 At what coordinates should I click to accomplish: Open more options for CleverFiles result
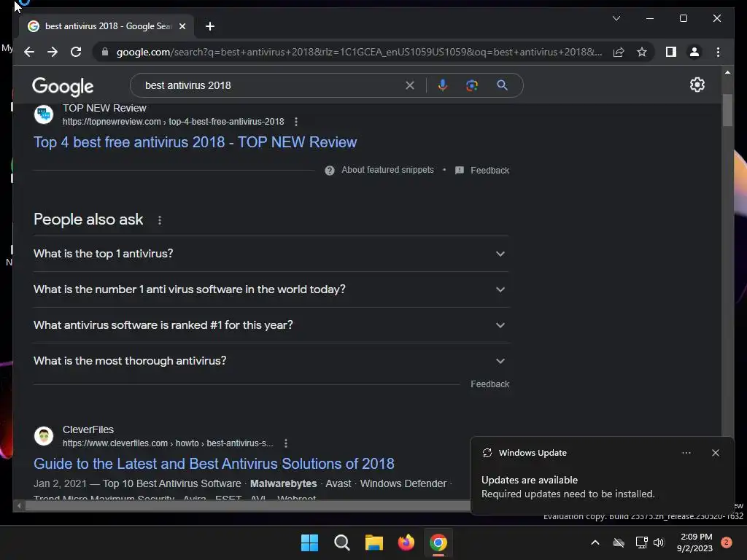tap(285, 443)
